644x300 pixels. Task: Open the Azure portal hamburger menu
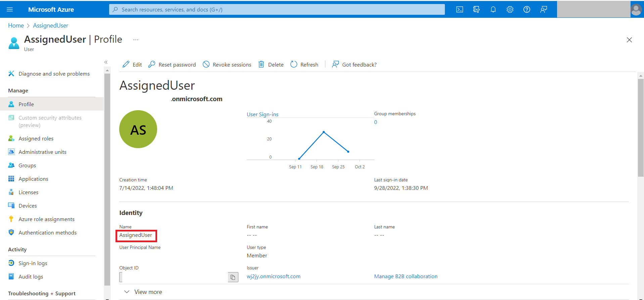pyautogui.click(x=10, y=9)
